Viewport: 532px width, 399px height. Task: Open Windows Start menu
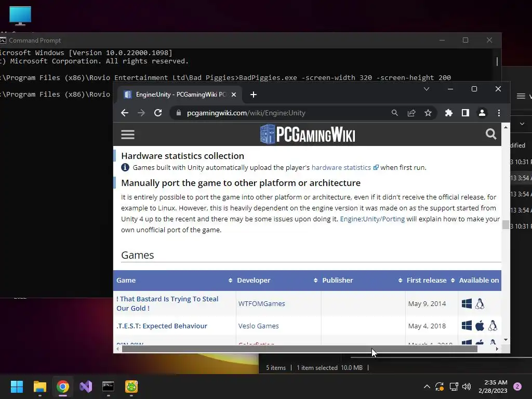tap(17, 387)
